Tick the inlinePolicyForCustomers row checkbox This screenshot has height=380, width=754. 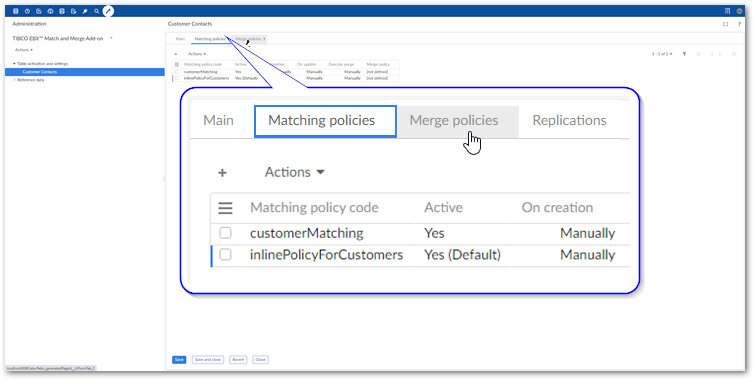coord(177,78)
